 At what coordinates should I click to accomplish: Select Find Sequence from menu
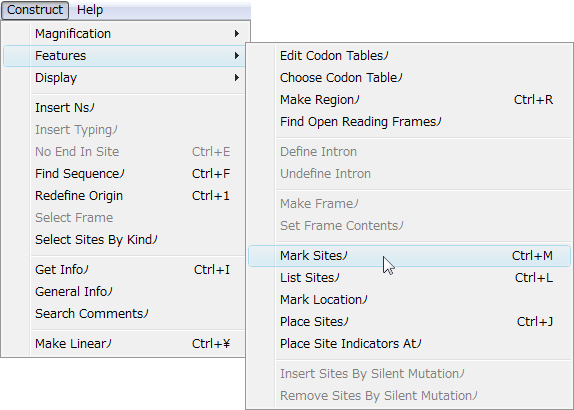tap(125, 174)
